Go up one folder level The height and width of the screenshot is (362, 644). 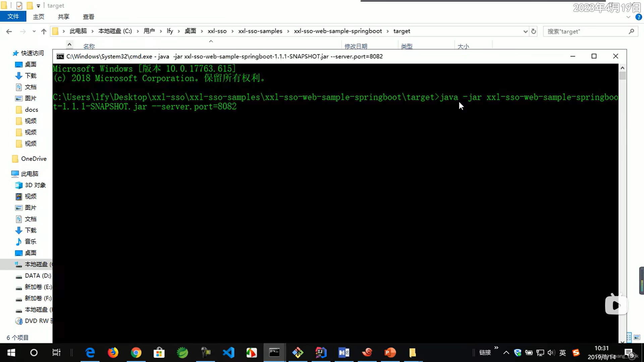click(44, 31)
